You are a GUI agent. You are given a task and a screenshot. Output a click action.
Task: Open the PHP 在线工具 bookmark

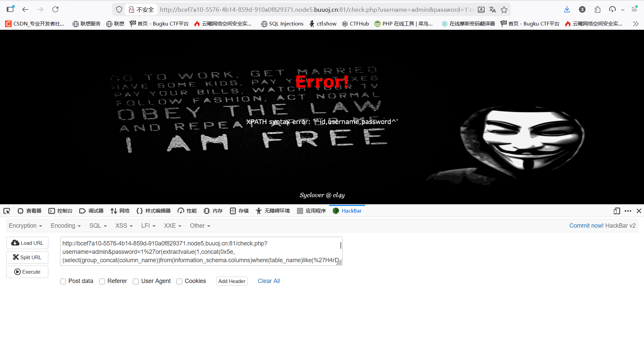pos(404,24)
